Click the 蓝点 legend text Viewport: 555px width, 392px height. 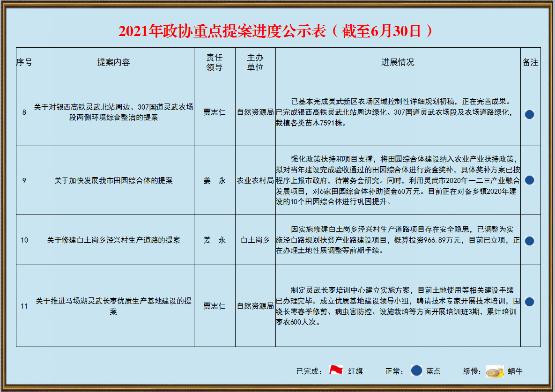[433, 371]
